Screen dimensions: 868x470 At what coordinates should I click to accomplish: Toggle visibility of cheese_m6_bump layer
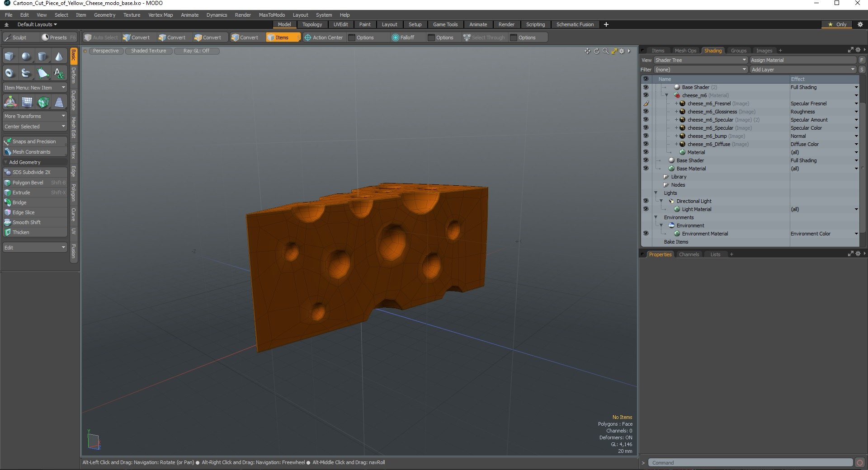tap(646, 136)
